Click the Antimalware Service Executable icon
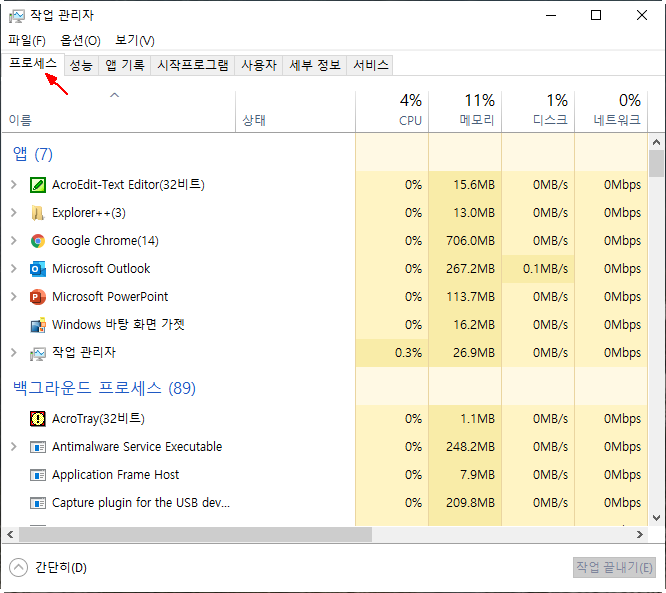This screenshot has width=666, height=593. coord(38,447)
